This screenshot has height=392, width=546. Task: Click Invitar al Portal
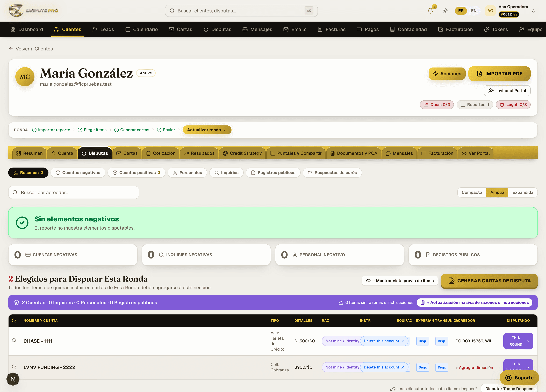point(507,91)
